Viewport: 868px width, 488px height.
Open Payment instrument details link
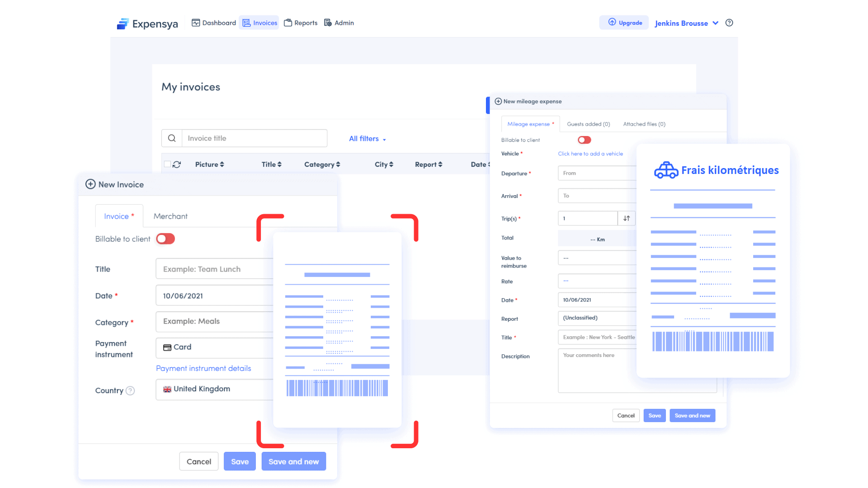point(203,368)
